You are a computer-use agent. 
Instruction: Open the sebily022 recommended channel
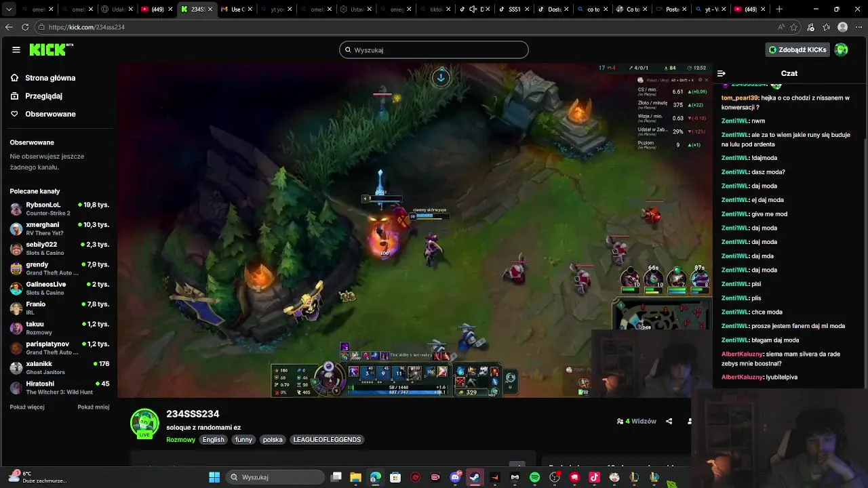click(x=60, y=248)
